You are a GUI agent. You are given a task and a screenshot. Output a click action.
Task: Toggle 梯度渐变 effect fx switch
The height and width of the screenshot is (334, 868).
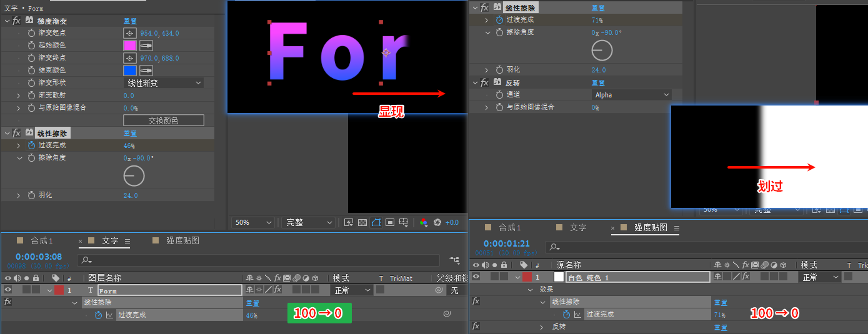(x=16, y=21)
